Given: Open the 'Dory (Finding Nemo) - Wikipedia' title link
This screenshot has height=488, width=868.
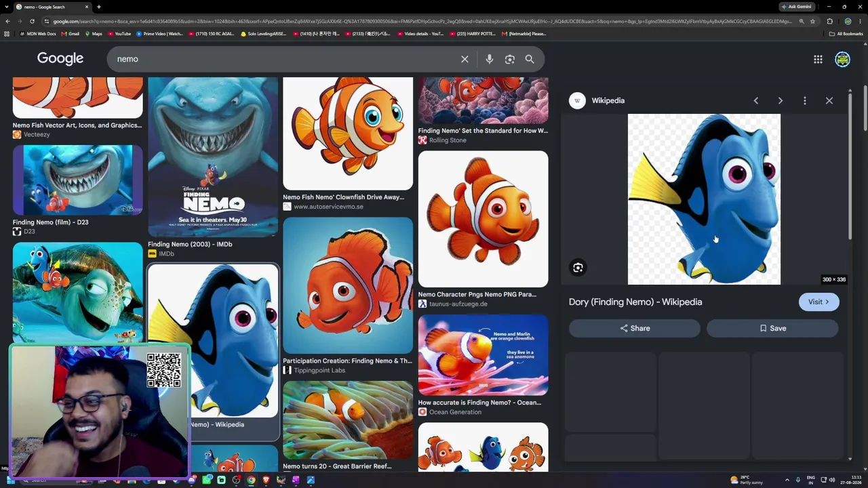Looking at the screenshot, I should pos(635,302).
